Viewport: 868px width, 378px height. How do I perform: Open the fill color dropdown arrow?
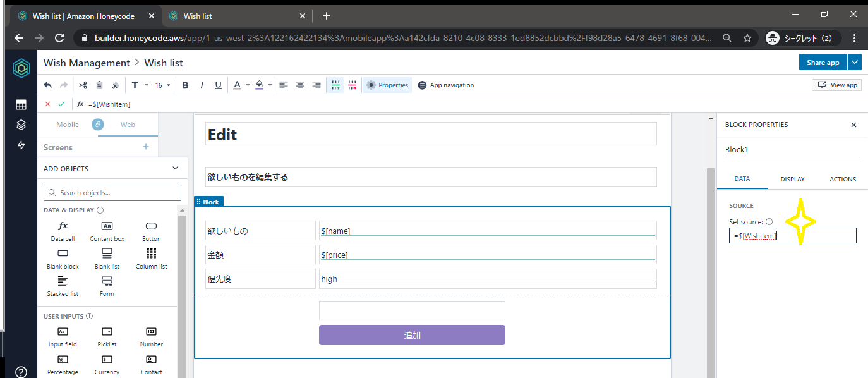[270, 85]
